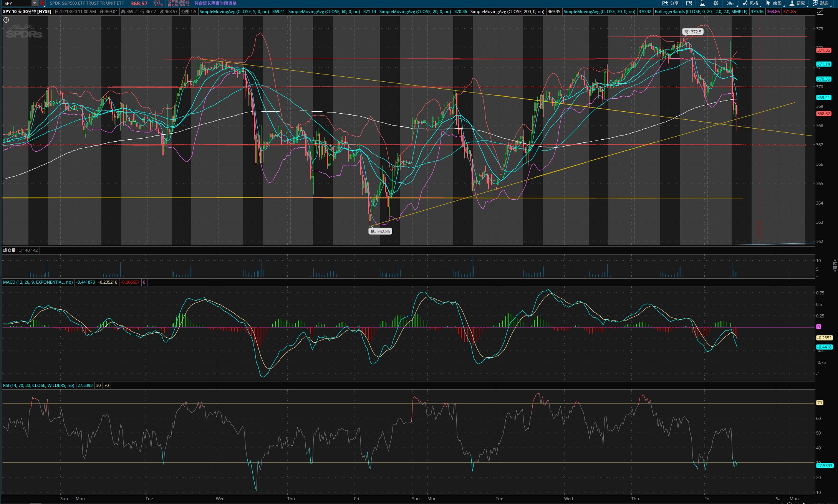Click the 27.5393 RSI axis value tag
The width and height of the screenshot is (838, 504).
pos(825,466)
